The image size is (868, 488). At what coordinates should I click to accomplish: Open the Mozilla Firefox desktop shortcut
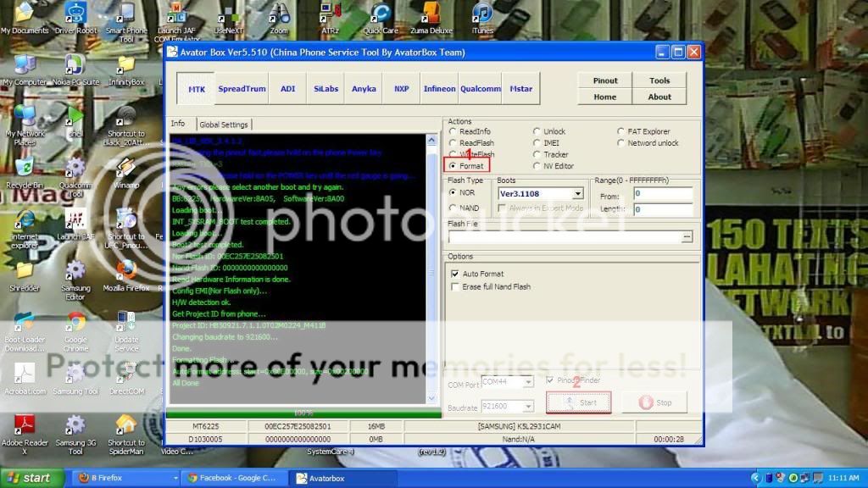pyautogui.click(x=126, y=271)
